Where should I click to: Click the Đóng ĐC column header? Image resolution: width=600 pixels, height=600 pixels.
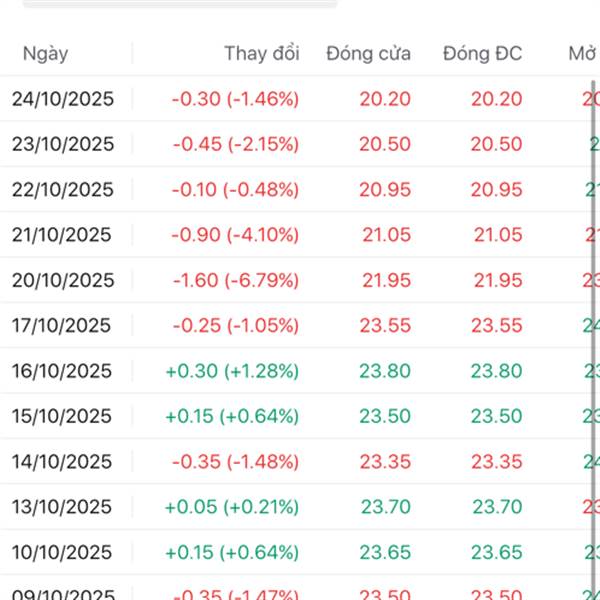coord(482,54)
